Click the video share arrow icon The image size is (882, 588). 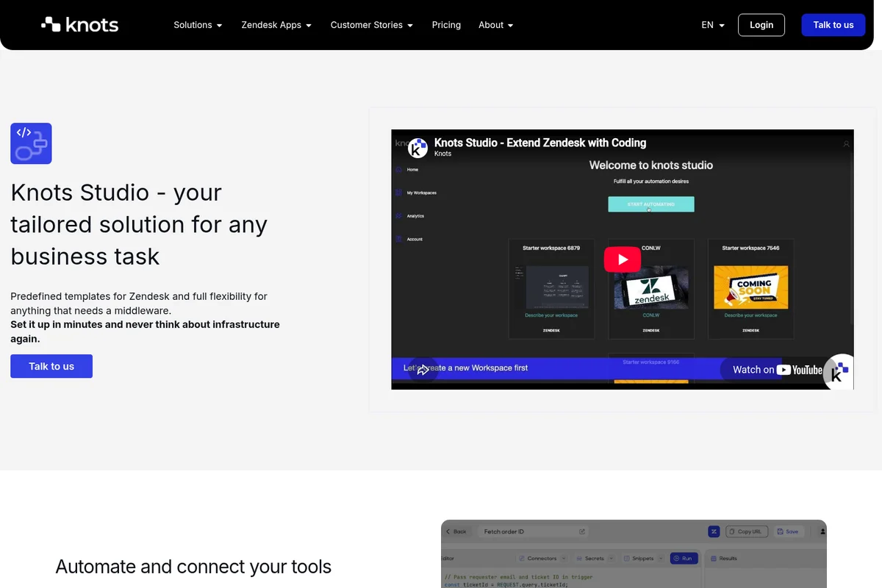(x=423, y=370)
